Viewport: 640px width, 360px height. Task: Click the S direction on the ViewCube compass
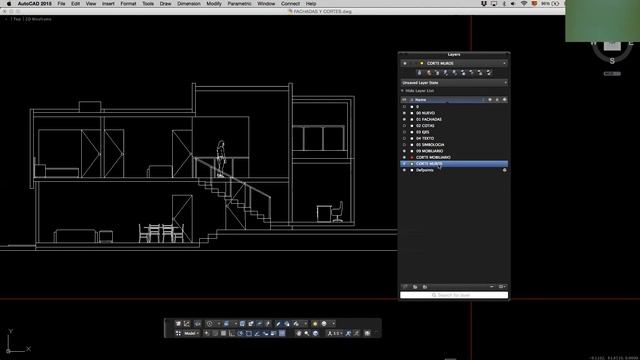(x=612, y=61)
